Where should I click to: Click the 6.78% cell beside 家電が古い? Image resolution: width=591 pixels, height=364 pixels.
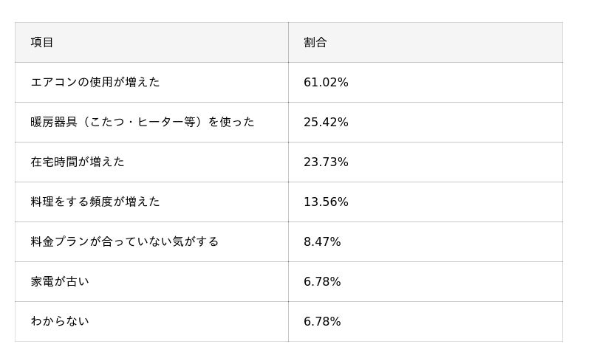point(322,282)
